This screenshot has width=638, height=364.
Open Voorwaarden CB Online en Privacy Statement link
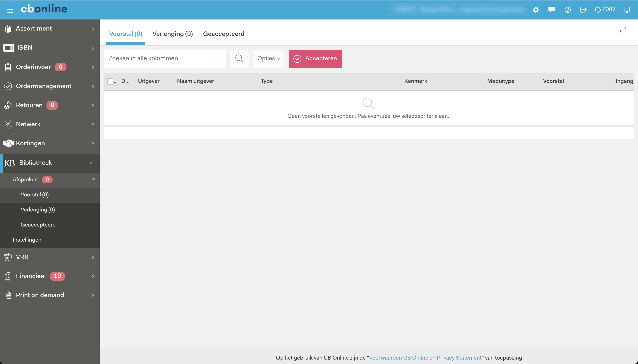coord(425,358)
